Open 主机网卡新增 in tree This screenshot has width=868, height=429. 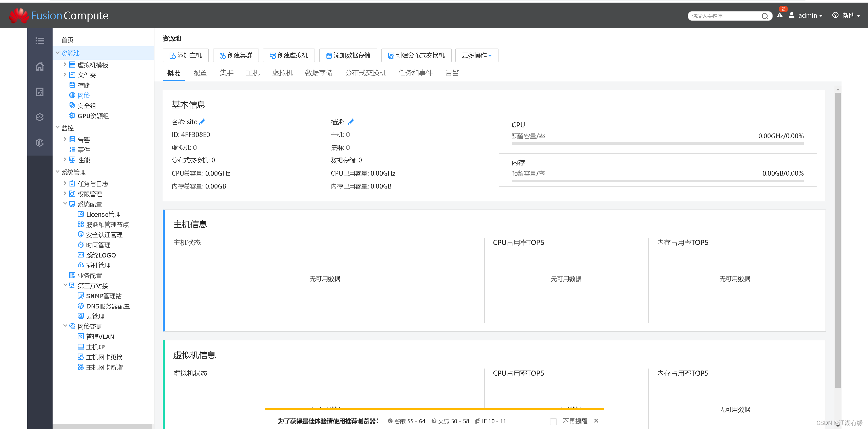click(104, 367)
